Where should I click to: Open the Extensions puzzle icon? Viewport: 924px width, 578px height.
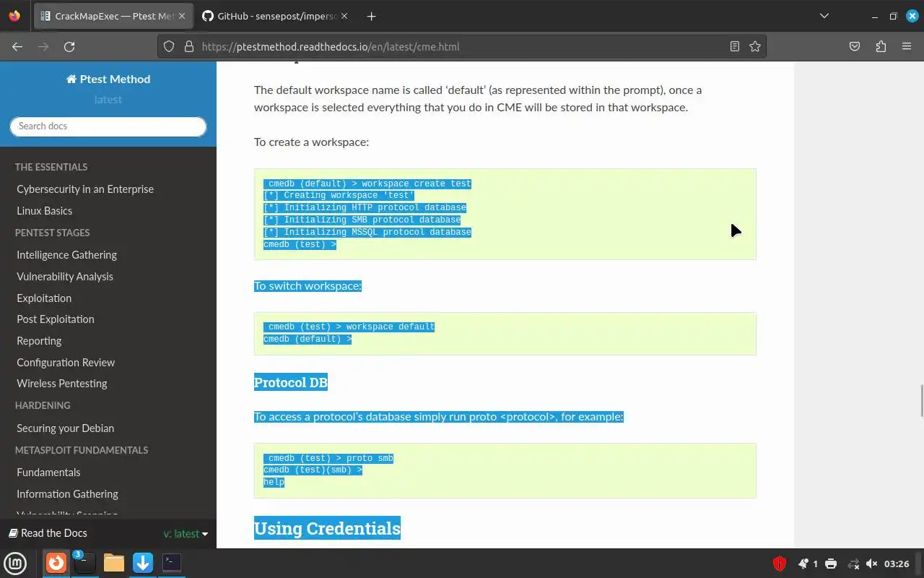click(x=881, y=46)
